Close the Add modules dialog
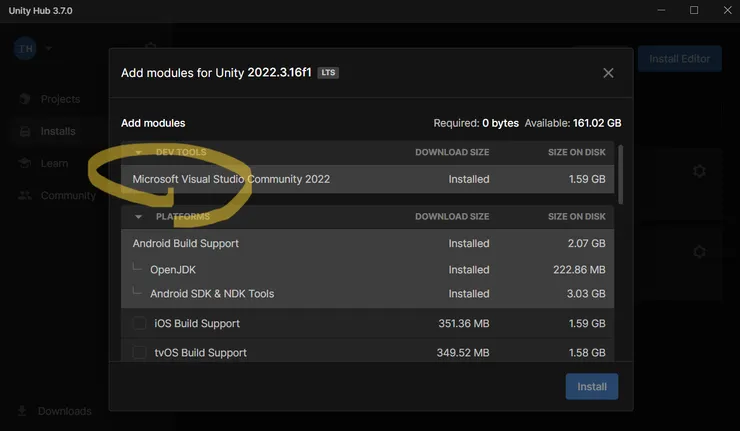 point(608,73)
